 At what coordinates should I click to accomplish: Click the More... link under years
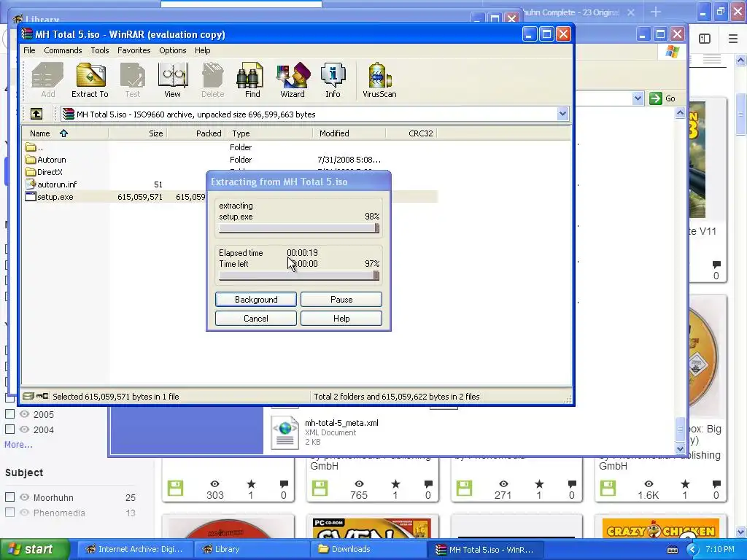pos(18,444)
